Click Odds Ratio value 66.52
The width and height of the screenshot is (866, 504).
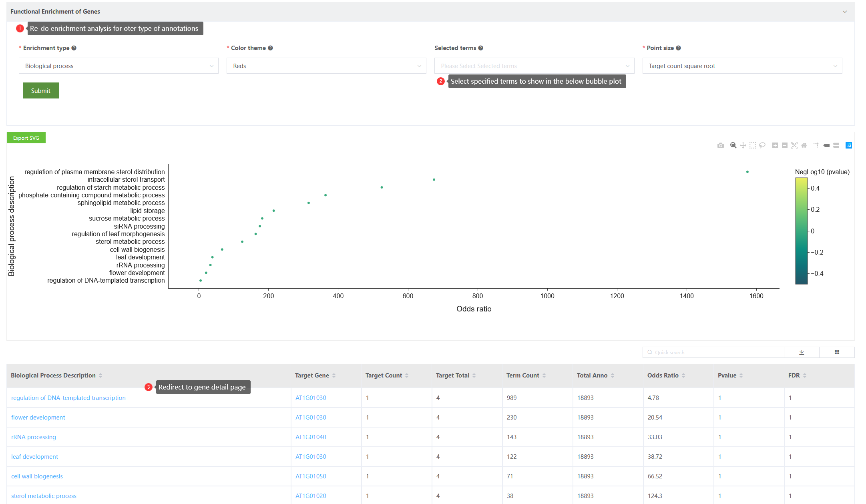click(x=655, y=476)
